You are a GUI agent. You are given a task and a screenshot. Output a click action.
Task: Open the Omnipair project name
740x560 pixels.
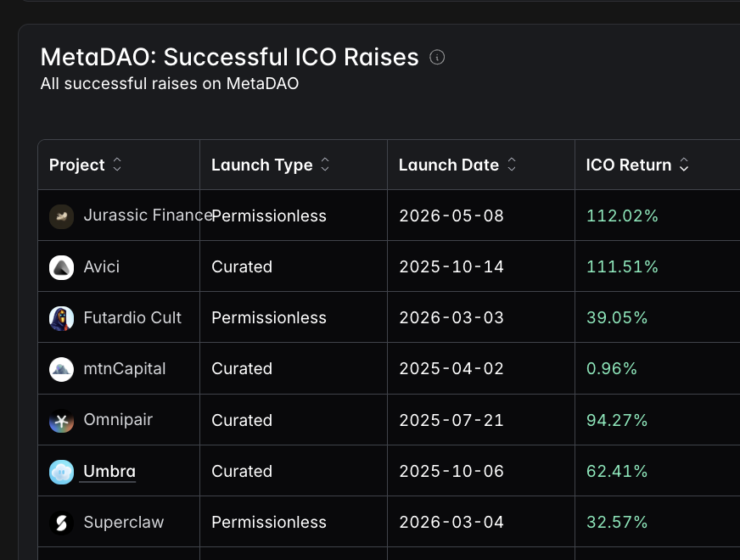[x=118, y=419]
